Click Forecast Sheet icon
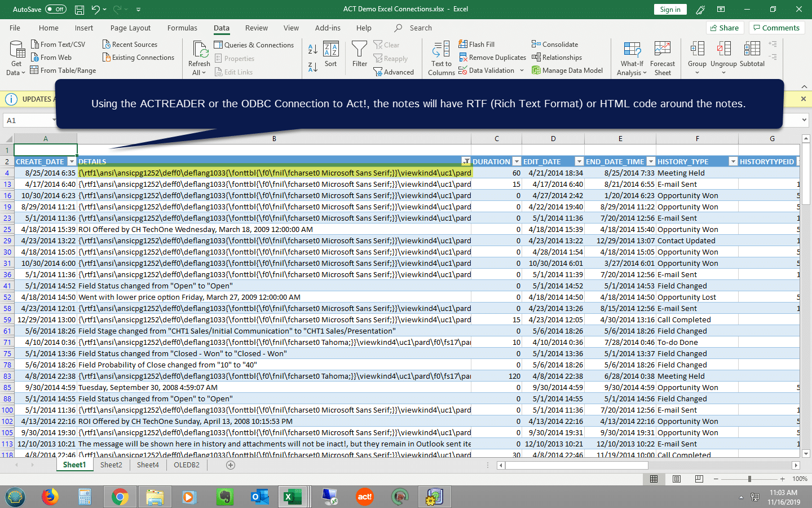Image resolution: width=812 pixels, height=508 pixels. [663, 50]
